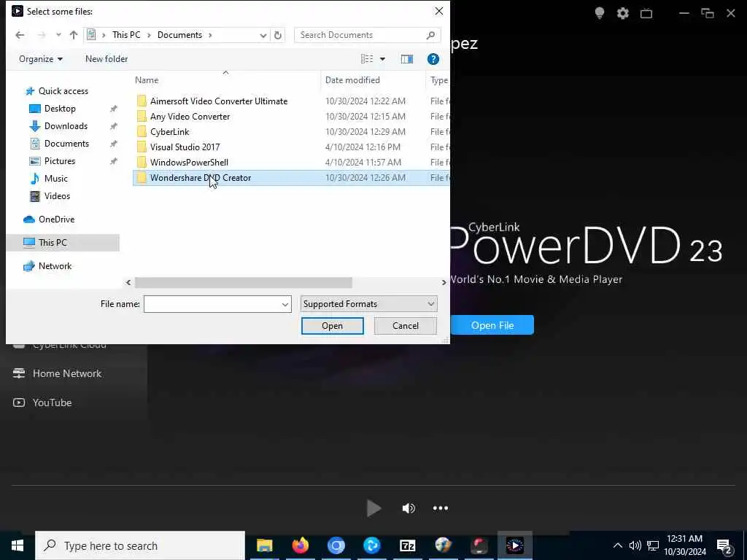Open the view options dropdown arrow
747x560 pixels.
point(382,59)
